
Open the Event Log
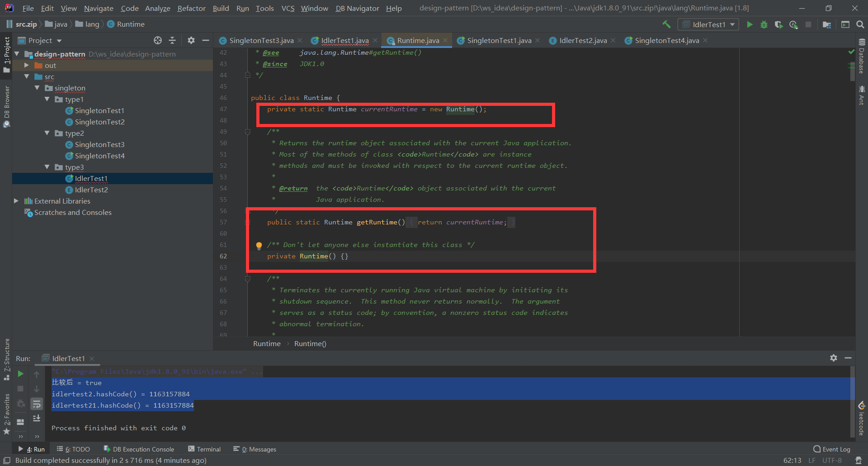[832, 449]
